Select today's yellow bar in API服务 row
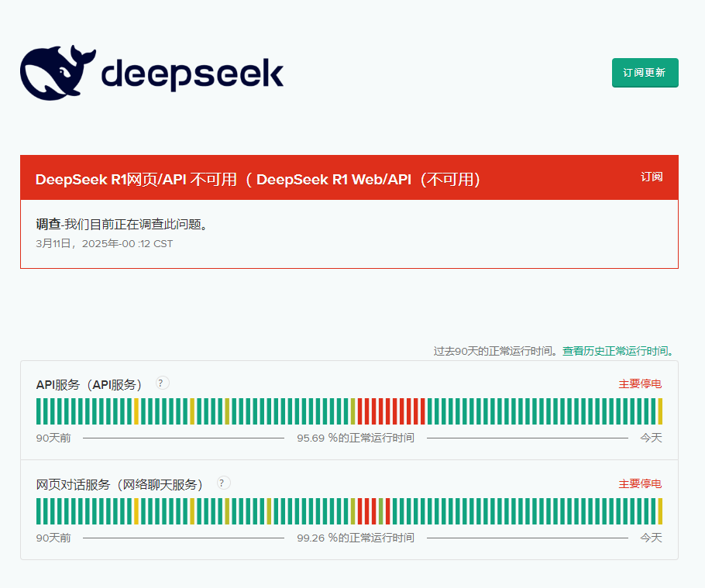 pyautogui.click(x=660, y=411)
